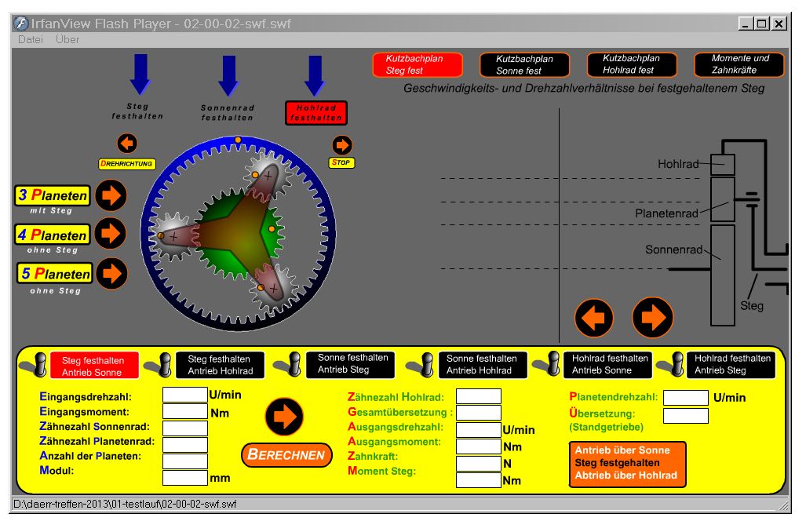Open the Momente und Zahnkräfte tab

(739, 64)
